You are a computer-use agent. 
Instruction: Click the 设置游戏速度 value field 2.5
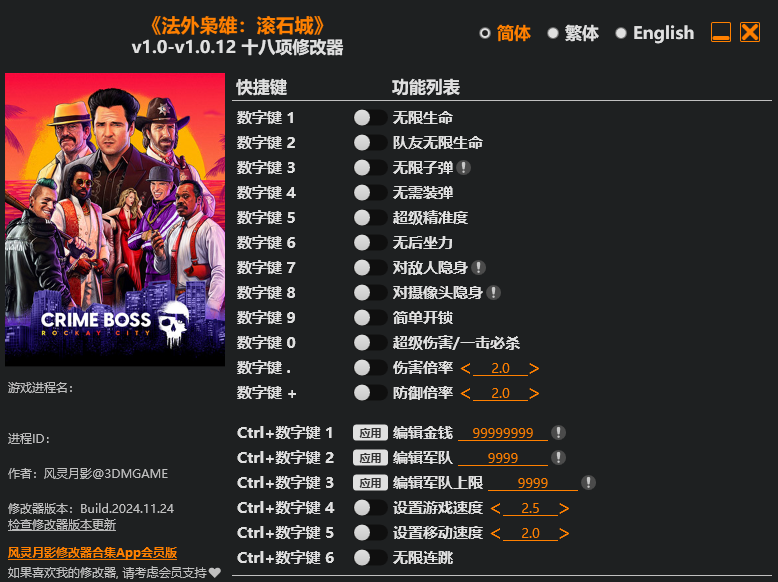coord(530,508)
